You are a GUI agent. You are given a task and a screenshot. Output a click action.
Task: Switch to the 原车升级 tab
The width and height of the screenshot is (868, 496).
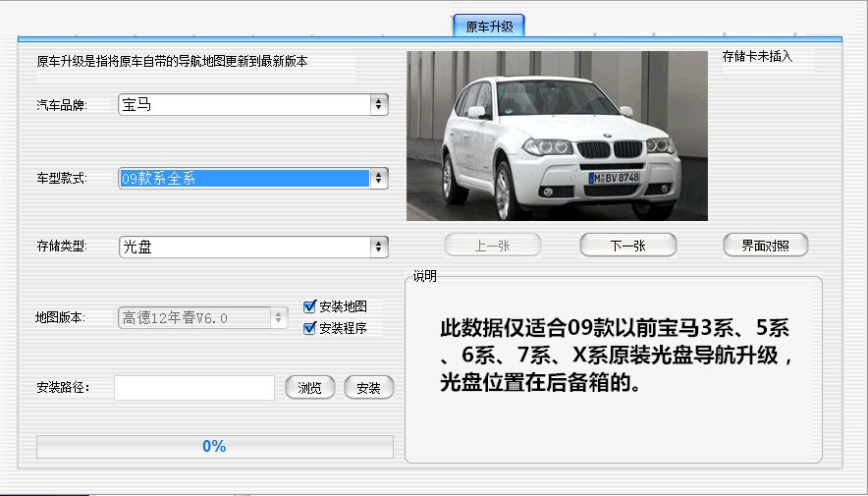point(489,26)
